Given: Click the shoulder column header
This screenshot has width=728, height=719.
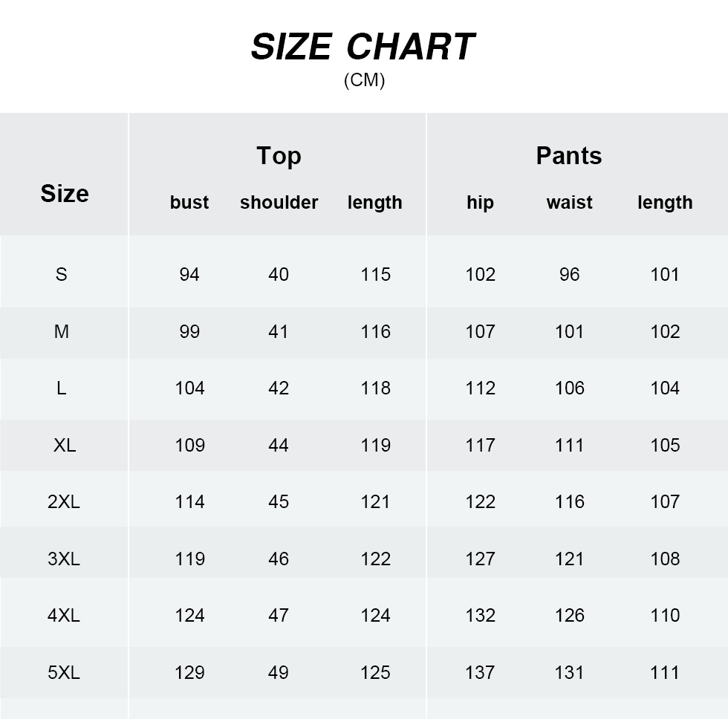Looking at the screenshot, I should [279, 203].
